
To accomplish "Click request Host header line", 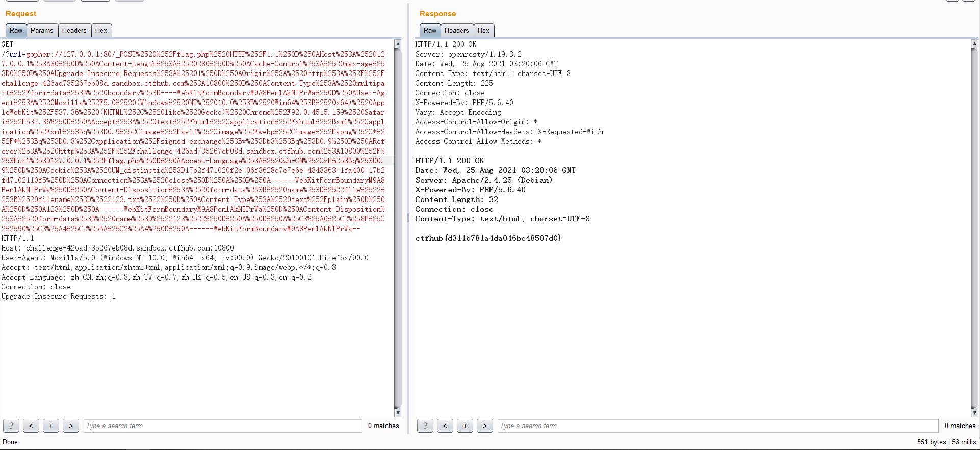I will click(x=118, y=248).
